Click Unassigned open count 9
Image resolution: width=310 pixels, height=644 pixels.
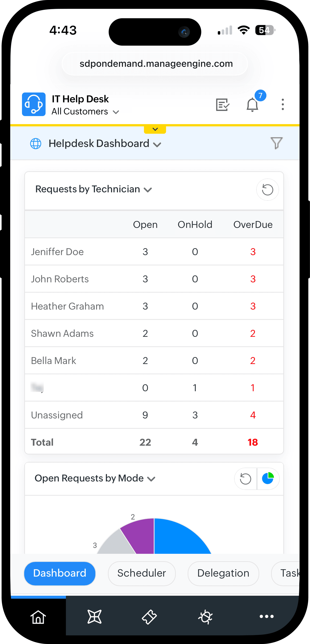click(145, 415)
